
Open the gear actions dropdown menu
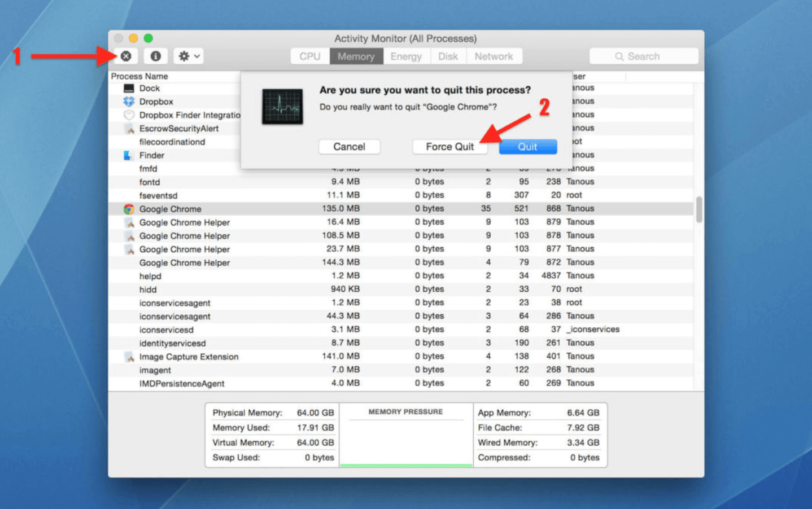point(189,56)
